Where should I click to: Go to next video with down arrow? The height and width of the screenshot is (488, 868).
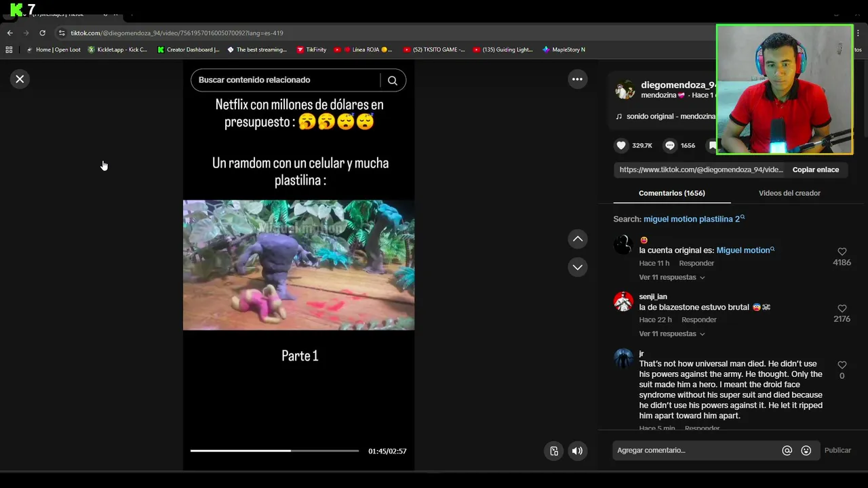coord(577,267)
